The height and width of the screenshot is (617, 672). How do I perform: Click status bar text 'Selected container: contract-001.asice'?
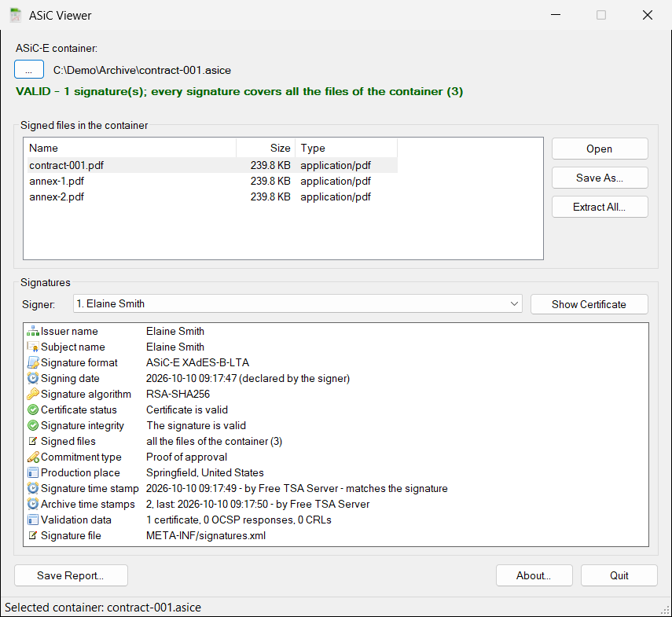click(103, 608)
